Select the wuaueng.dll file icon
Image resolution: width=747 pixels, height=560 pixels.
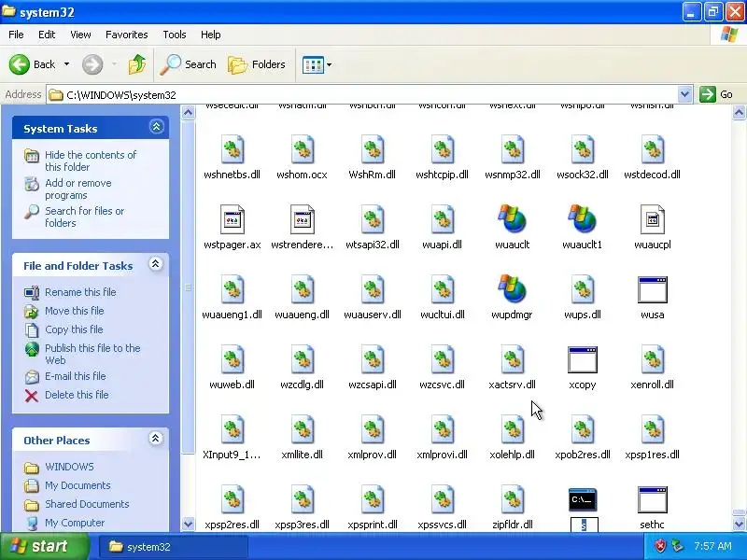[x=302, y=289]
